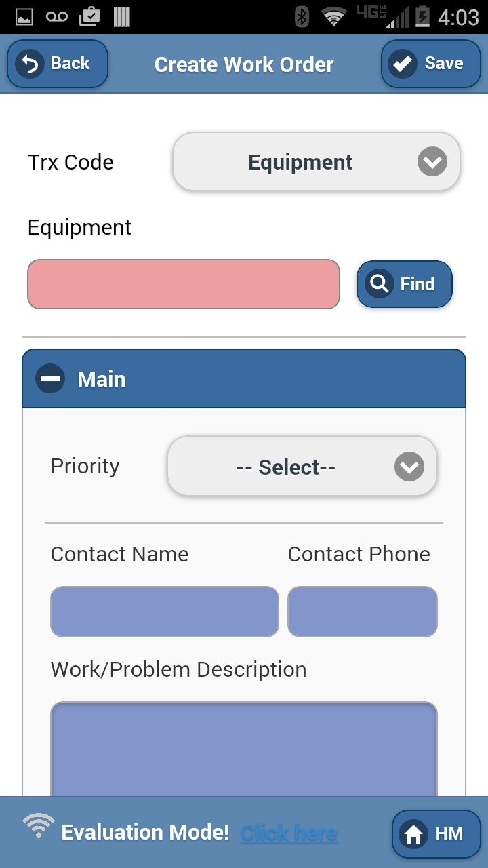Tap the battery icon in status bar
This screenshot has height=868, width=488.
422,16
